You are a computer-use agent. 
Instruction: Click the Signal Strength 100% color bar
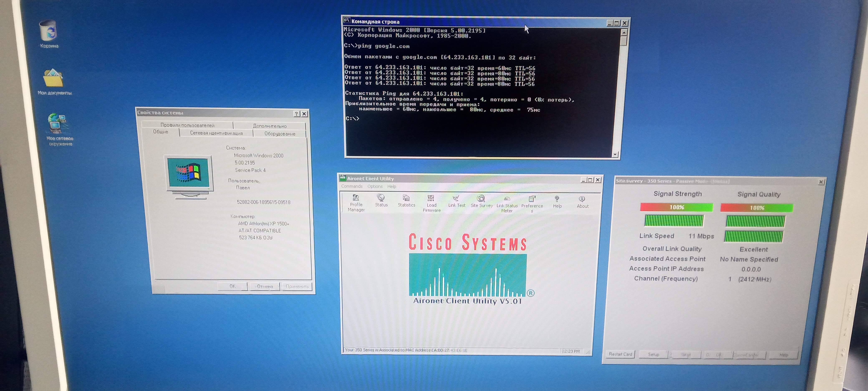pos(676,207)
